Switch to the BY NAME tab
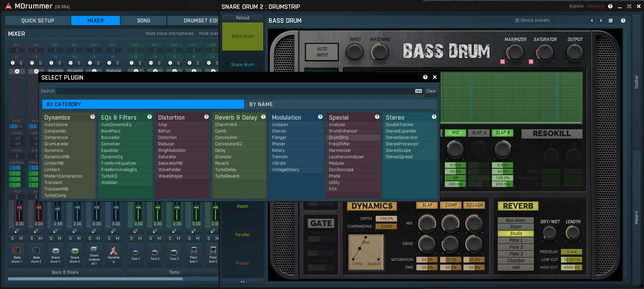The width and height of the screenshot is (644, 289). pyautogui.click(x=261, y=104)
